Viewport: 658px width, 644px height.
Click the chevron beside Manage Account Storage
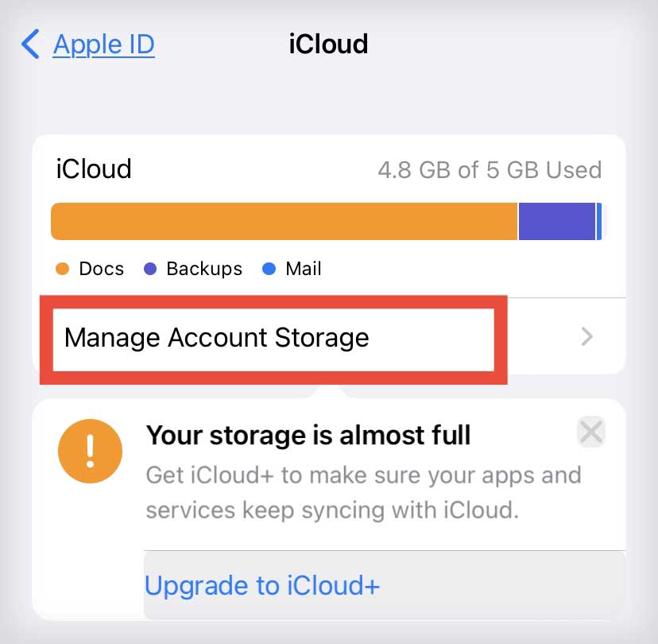587,337
